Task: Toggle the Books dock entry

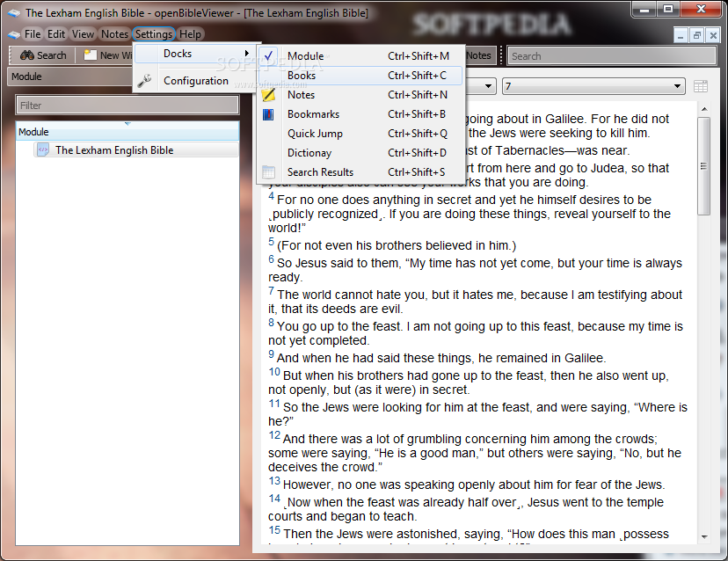Action: pyautogui.click(x=360, y=76)
